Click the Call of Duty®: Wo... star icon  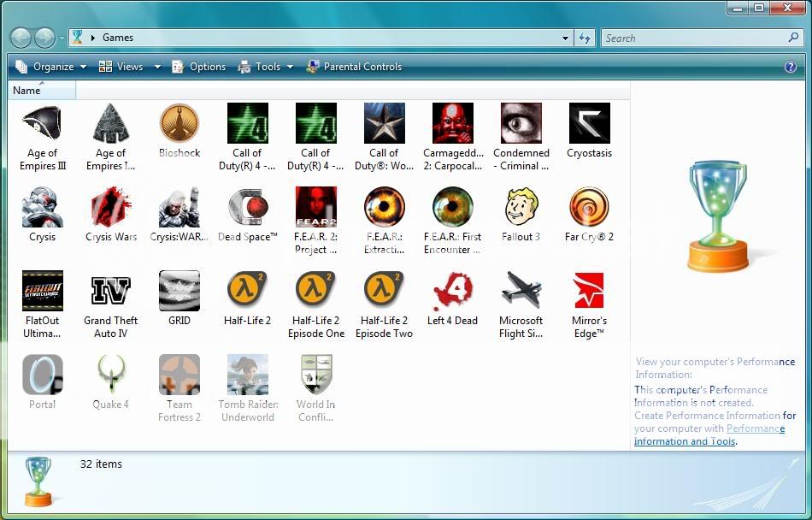pos(385,123)
